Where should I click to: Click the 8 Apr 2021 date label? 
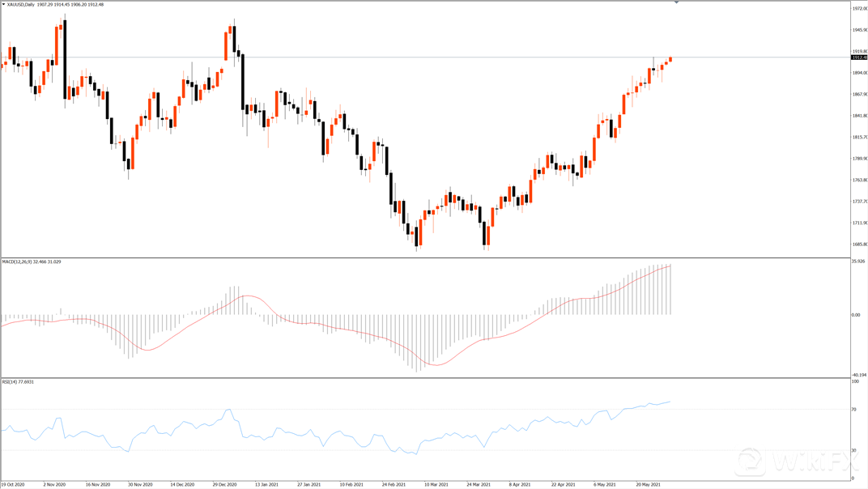[x=520, y=484]
